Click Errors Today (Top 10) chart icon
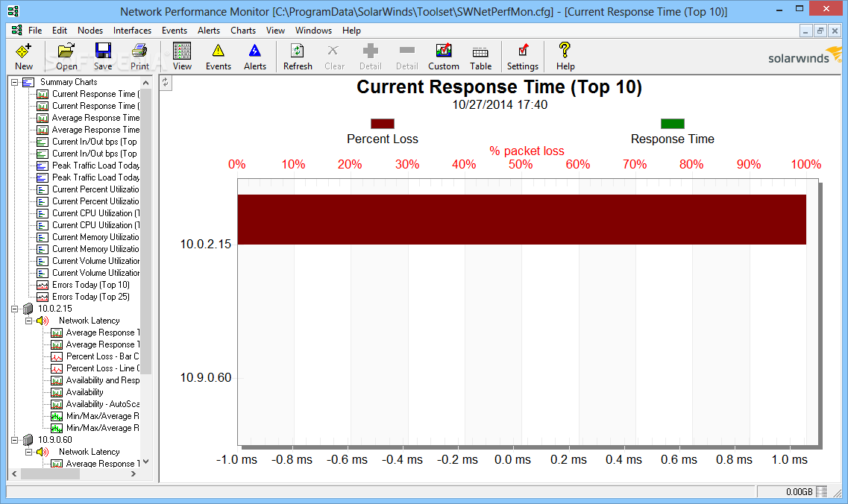The width and height of the screenshot is (848, 504). point(43,285)
